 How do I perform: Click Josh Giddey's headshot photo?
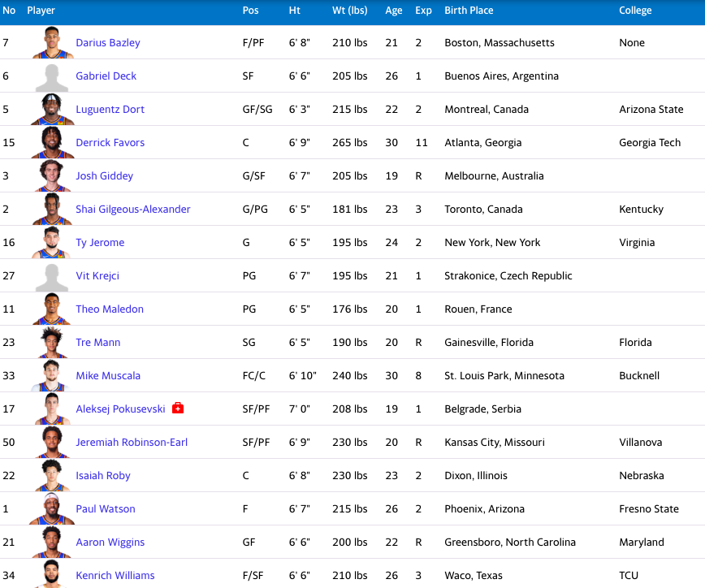pyautogui.click(x=52, y=175)
